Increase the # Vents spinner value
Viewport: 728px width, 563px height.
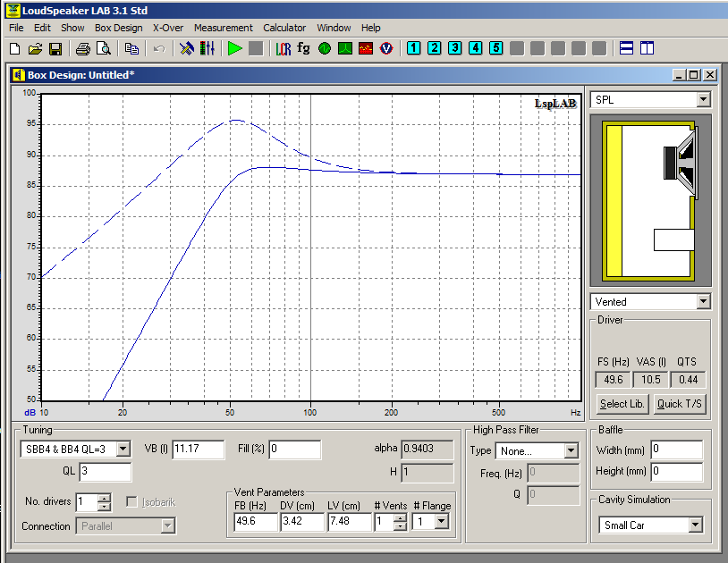click(399, 517)
